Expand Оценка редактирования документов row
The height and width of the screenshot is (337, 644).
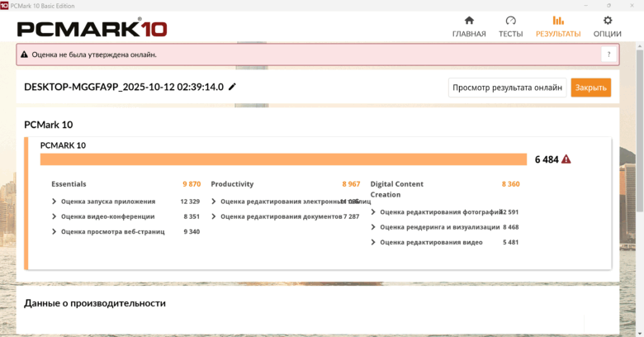213,216
